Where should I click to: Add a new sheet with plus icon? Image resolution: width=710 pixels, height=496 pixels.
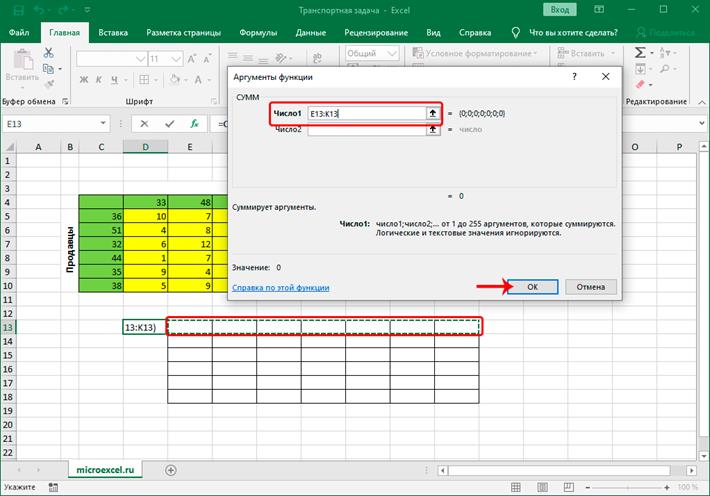(171, 470)
